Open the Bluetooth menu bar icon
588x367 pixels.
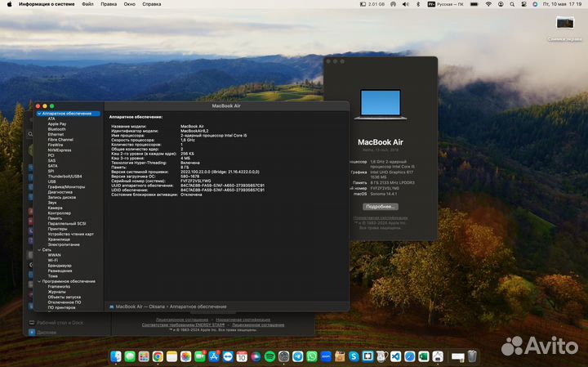pos(418,4)
